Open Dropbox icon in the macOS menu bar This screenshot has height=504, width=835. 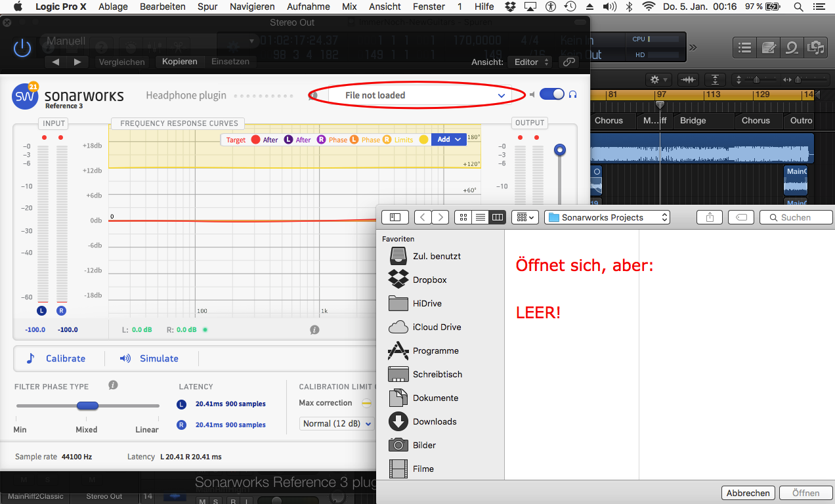click(x=511, y=7)
